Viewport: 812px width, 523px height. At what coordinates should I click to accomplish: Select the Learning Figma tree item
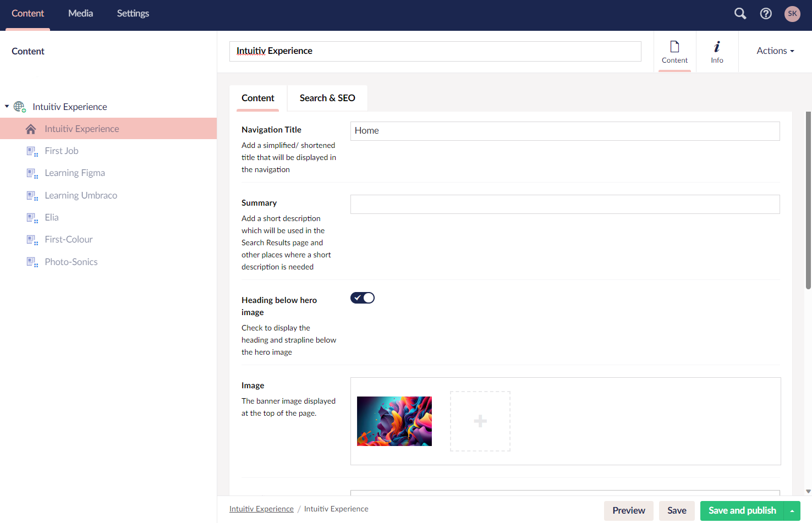click(75, 173)
